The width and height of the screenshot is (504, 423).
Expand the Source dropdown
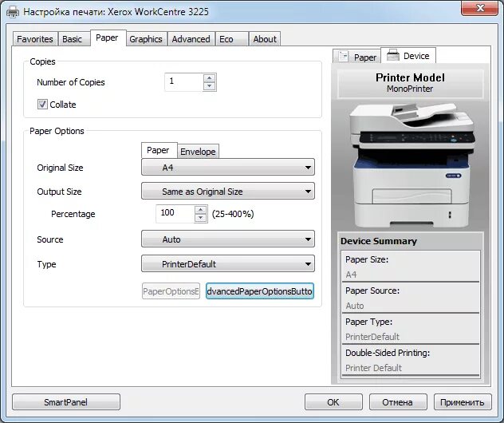tap(228, 239)
